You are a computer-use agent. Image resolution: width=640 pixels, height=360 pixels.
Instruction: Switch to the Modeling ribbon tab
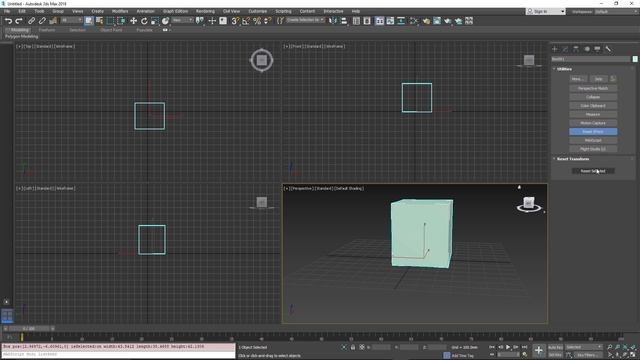click(x=19, y=30)
